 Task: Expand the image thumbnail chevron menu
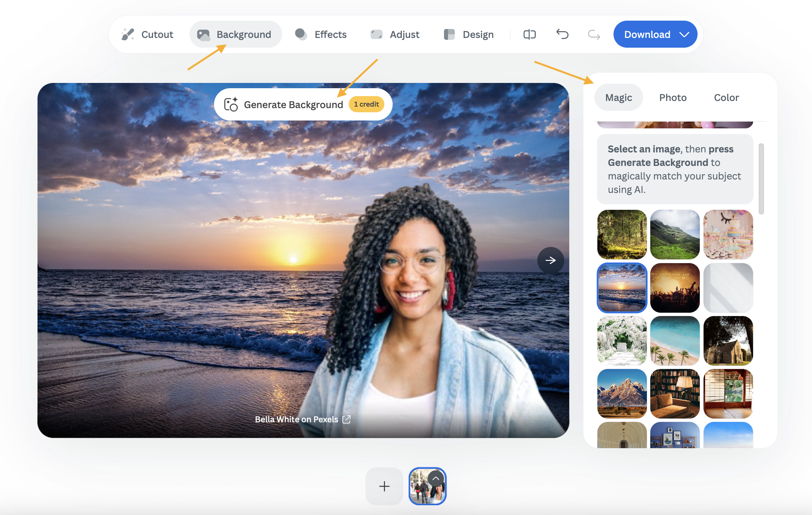[x=436, y=479]
